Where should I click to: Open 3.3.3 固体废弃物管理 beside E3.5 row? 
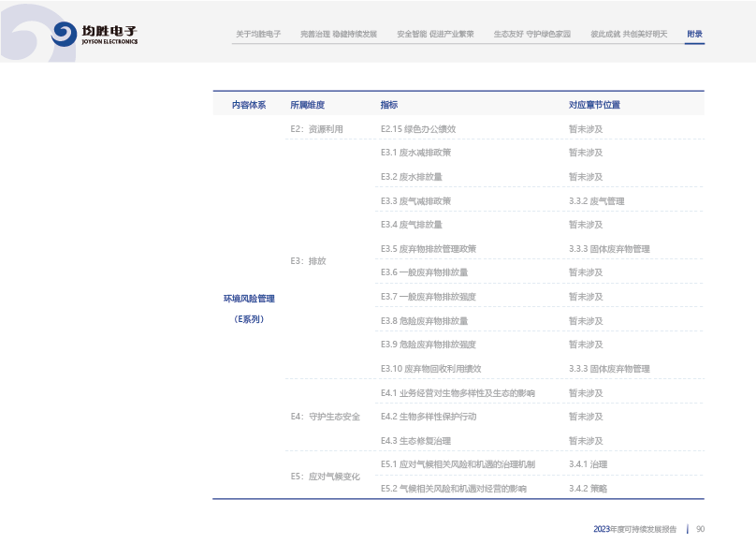click(609, 249)
